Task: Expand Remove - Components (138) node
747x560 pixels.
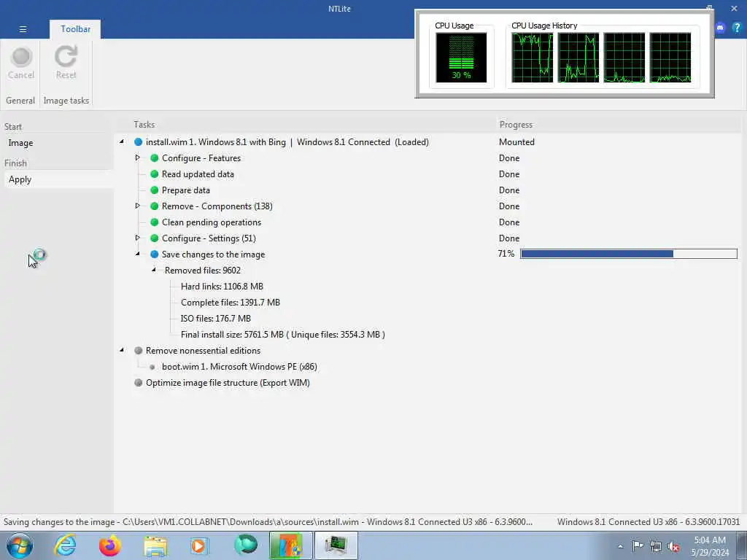Action: pyautogui.click(x=138, y=206)
